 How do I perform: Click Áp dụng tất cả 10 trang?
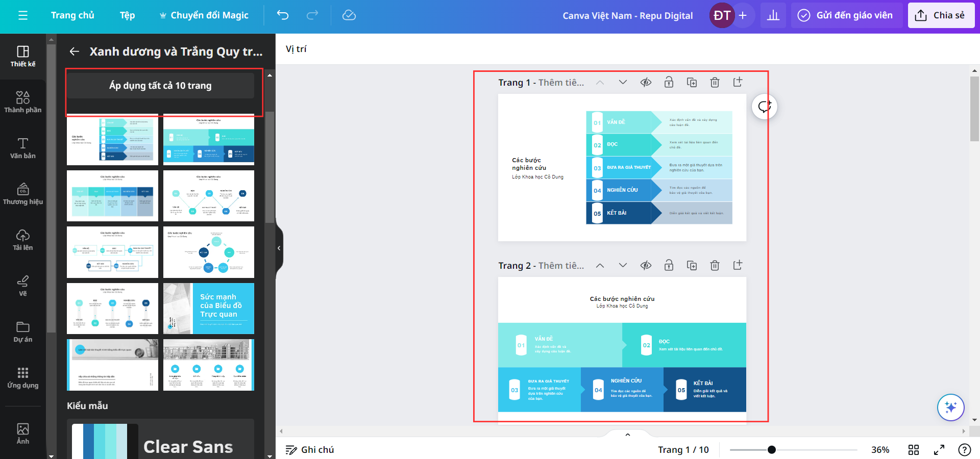click(160, 86)
